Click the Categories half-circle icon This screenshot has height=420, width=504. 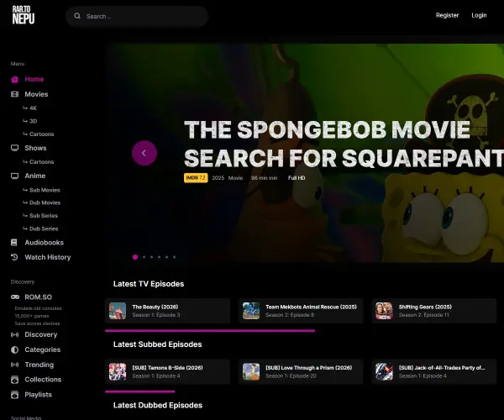click(15, 349)
